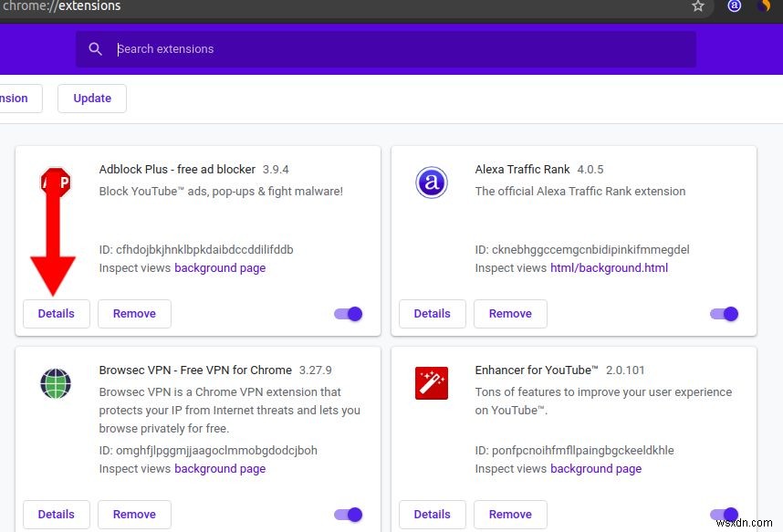
Task: Click Browsec VPN - Free VPN for Chrome title
Action: point(195,370)
